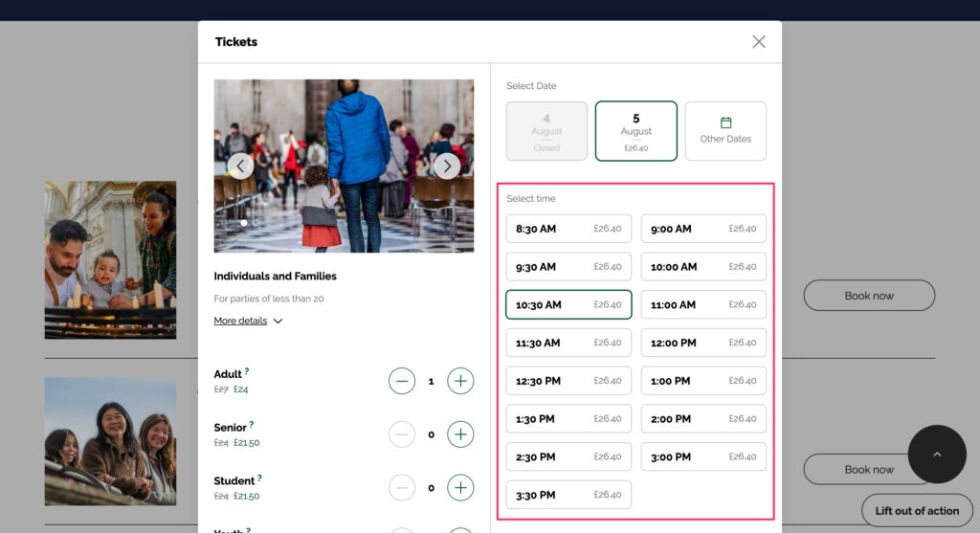
Task: Choose the 8:30 AM time slot
Action: (568, 229)
